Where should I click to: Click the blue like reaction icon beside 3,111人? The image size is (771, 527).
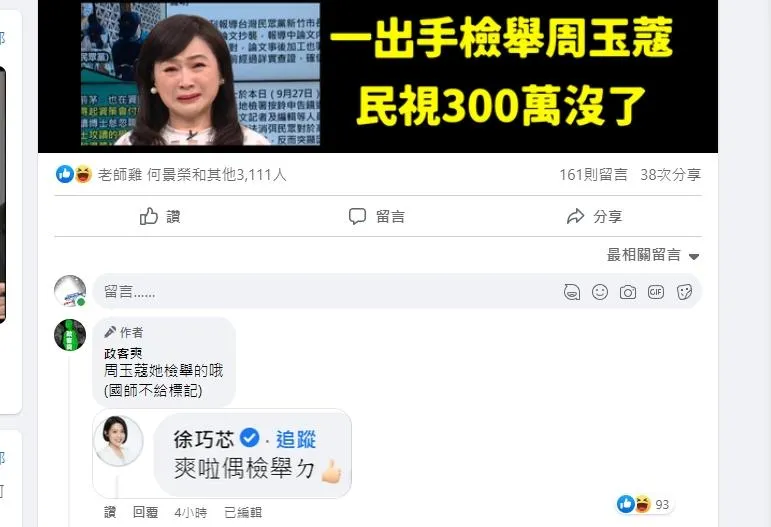click(64, 174)
